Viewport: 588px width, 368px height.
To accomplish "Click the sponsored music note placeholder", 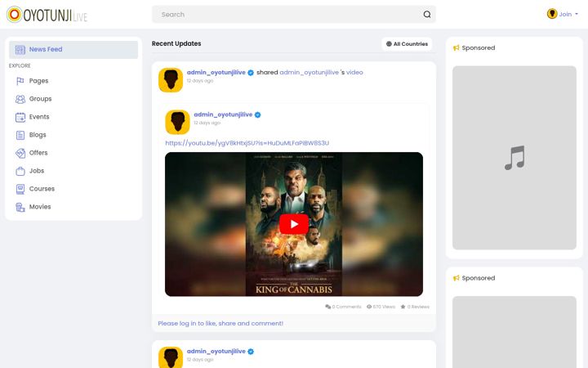I will pyautogui.click(x=514, y=158).
